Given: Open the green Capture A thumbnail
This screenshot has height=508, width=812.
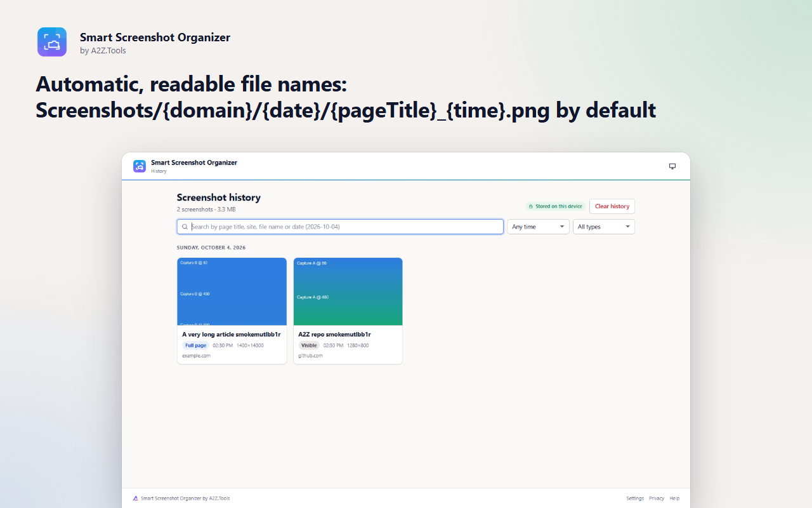Looking at the screenshot, I should [348, 291].
